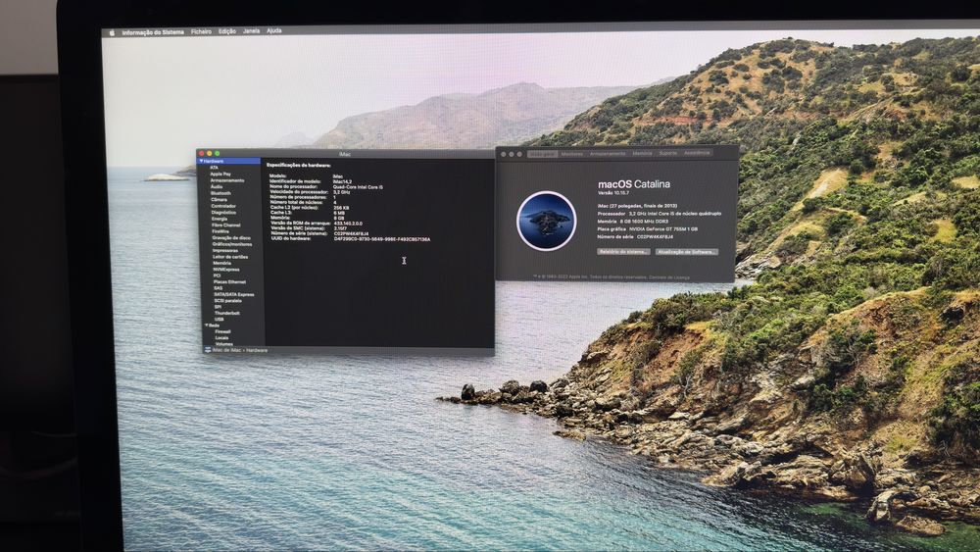The height and width of the screenshot is (552, 980).
Task: Click the Versão 10.15.7 text
Action: [613, 193]
